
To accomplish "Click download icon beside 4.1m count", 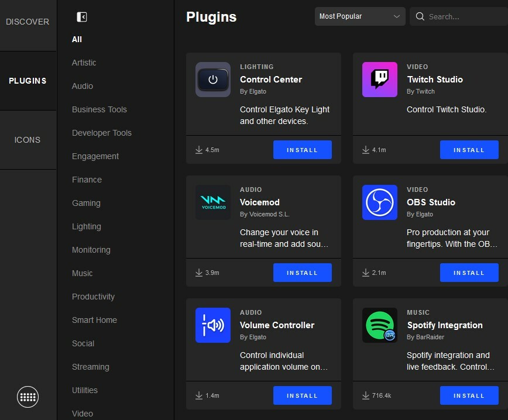I will click(366, 150).
